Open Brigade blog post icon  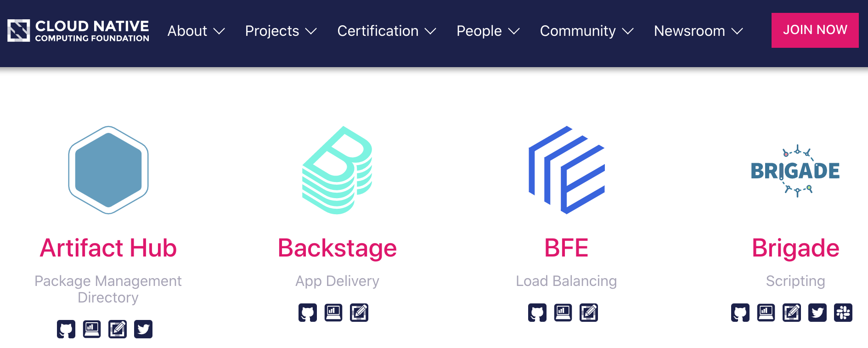(x=792, y=313)
